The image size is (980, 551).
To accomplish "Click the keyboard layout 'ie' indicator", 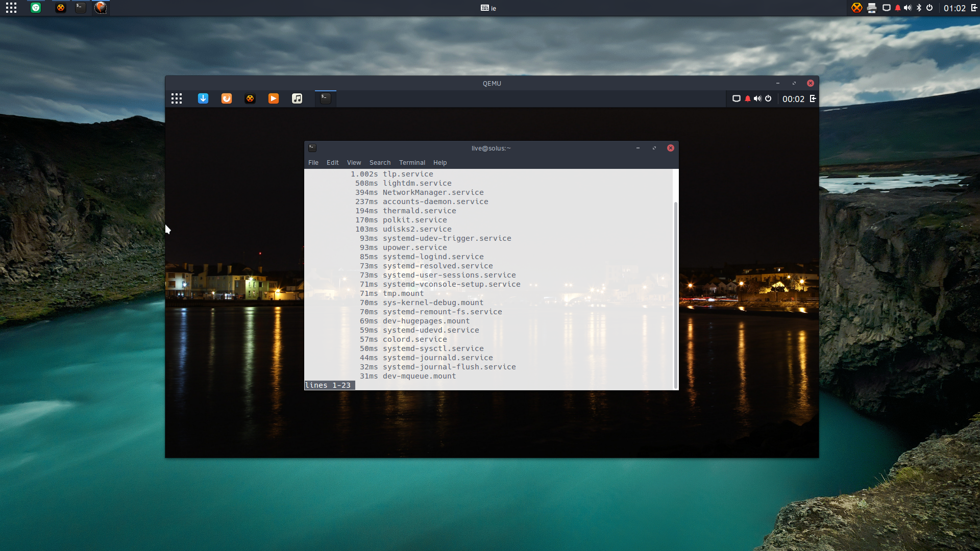I will [488, 8].
